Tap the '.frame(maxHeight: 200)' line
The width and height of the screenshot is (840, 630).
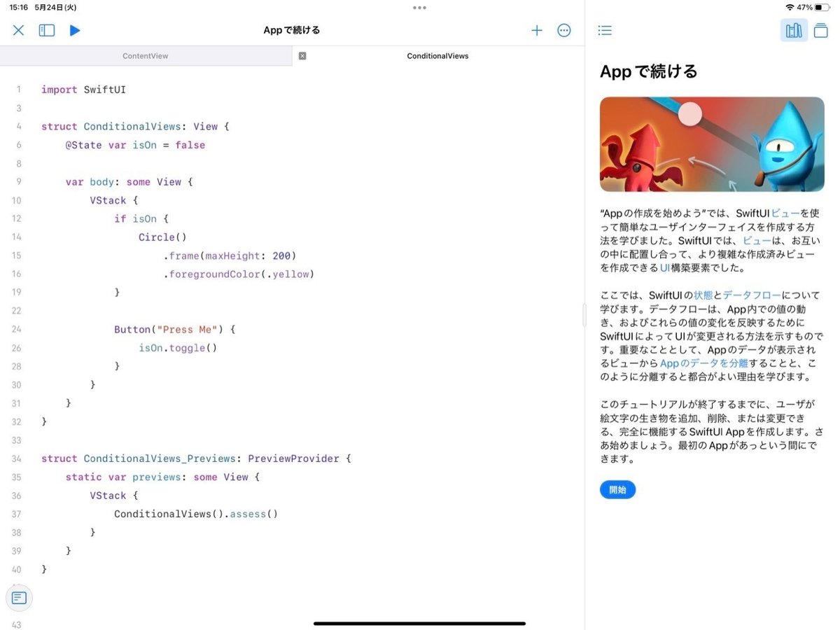point(230,255)
